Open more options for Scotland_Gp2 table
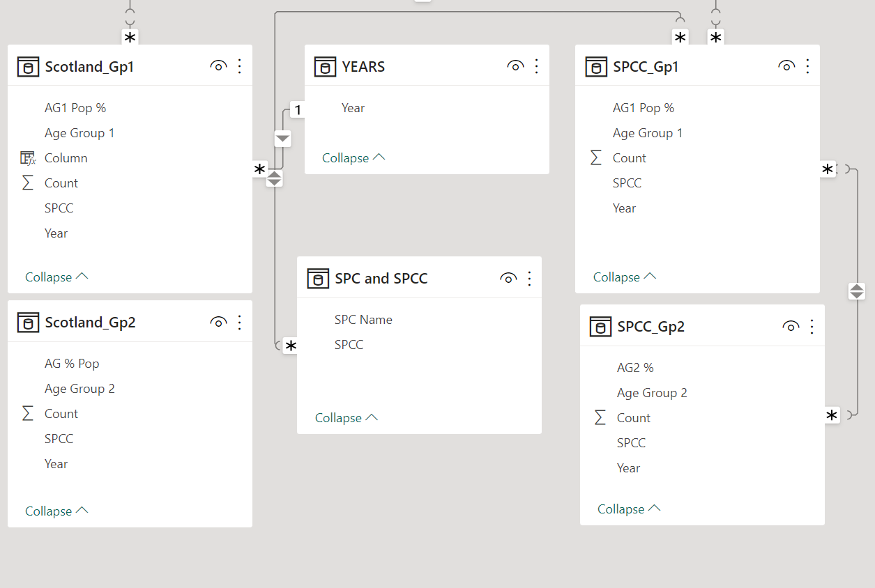Screen dimensions: 875x588 point(240,322)
